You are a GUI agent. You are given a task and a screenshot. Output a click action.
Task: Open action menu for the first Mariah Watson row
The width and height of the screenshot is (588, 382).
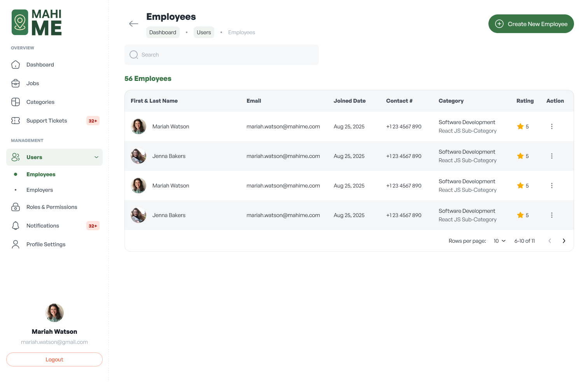point(551,126)
